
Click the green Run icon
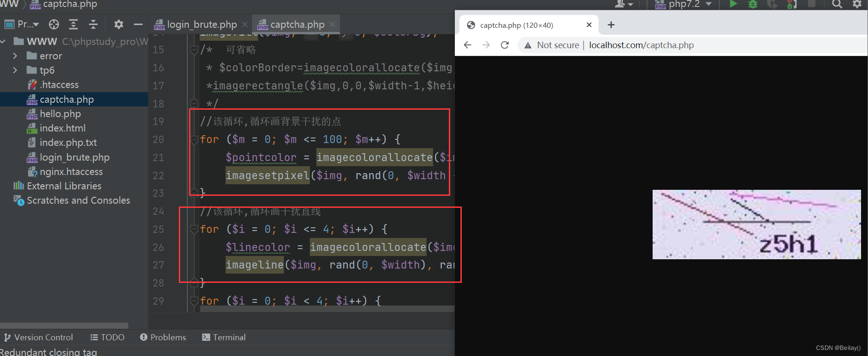[x=733, y=4]
